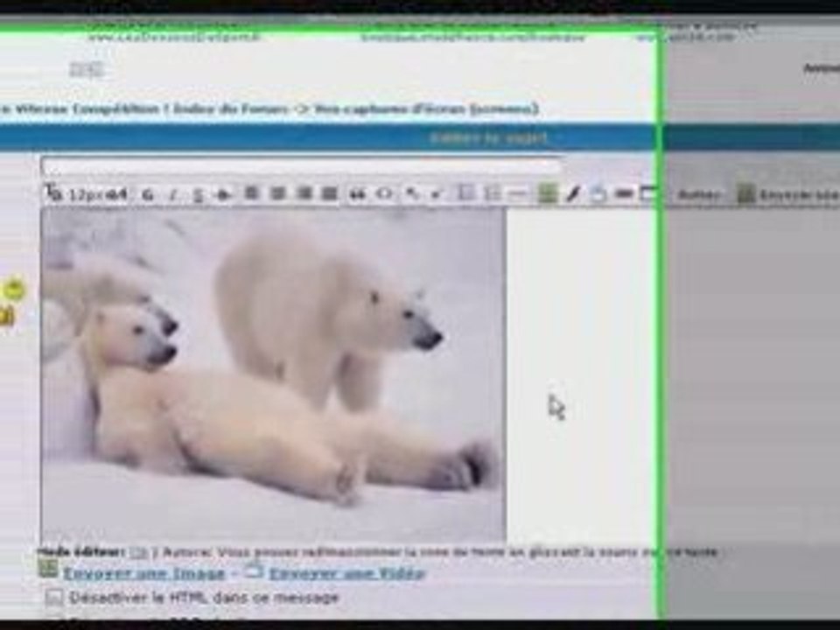Viewport: 840px width, 630px height.
Task: Click the green insert image toolbar icon
Action: (547, 192)
